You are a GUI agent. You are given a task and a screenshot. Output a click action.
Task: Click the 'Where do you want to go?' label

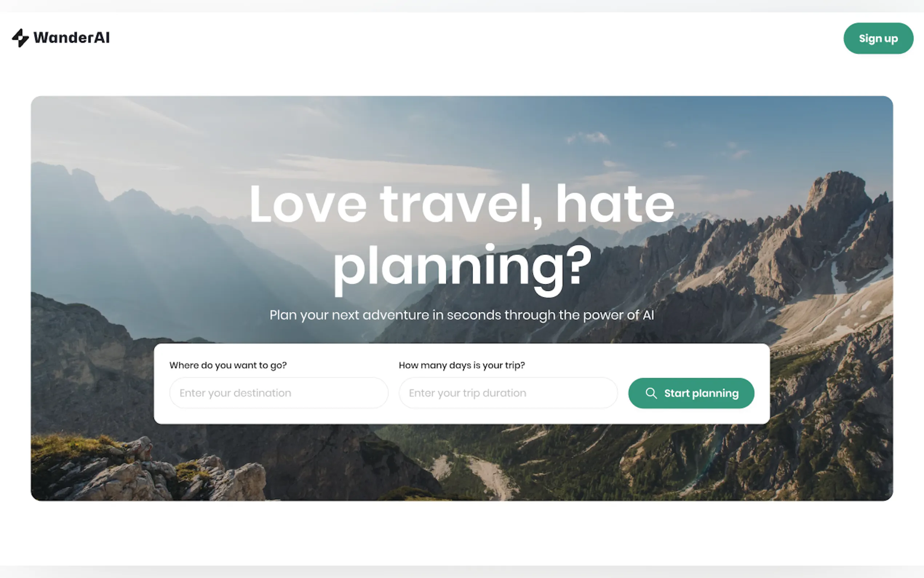click(x=228, y=365)
